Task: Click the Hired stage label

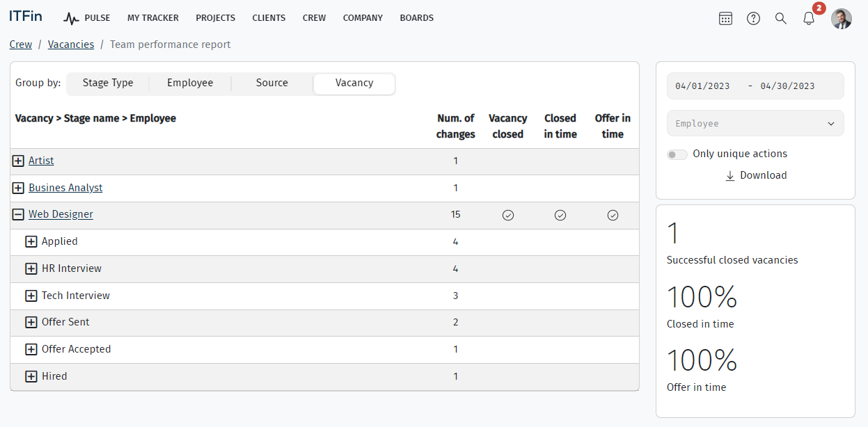Action: [x=54, y=376]
